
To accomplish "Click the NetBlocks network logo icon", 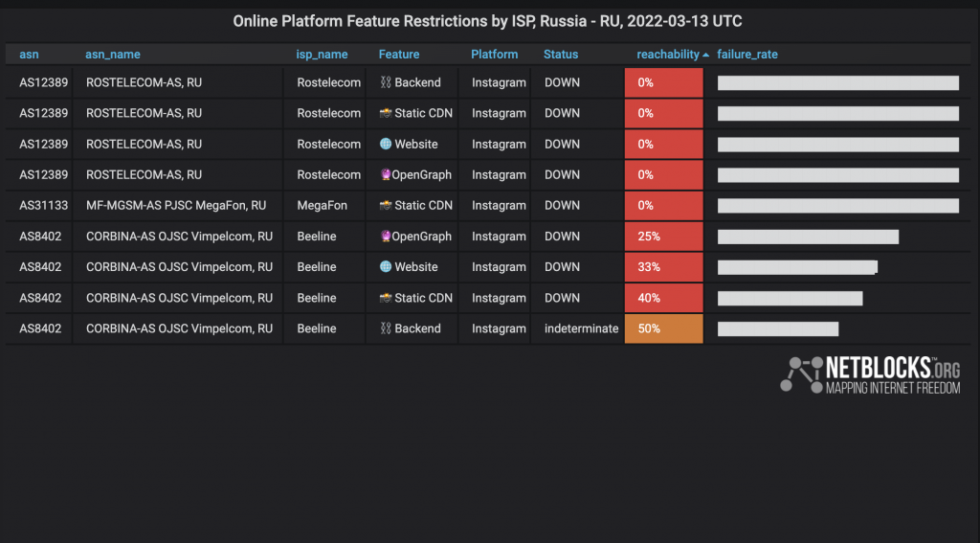I will (801, 373).
